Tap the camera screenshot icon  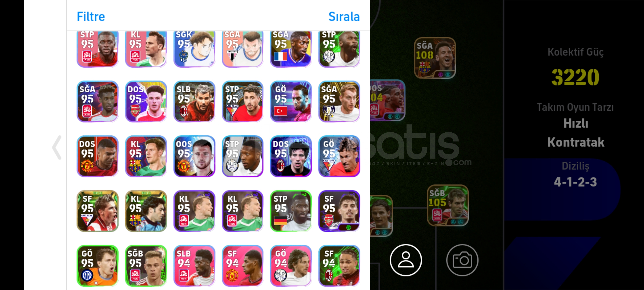pyautogui.click(x=462, y=260)
